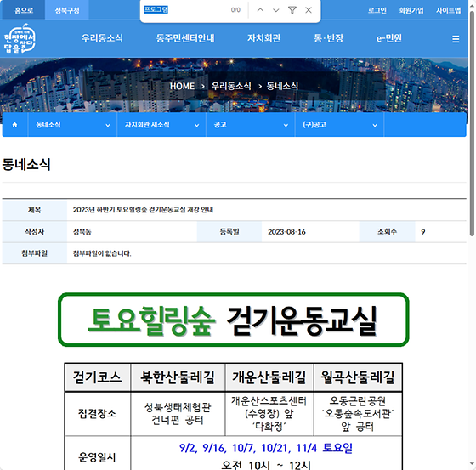
Task: Open find filter options funnel icon
Action: click(292, 10)
